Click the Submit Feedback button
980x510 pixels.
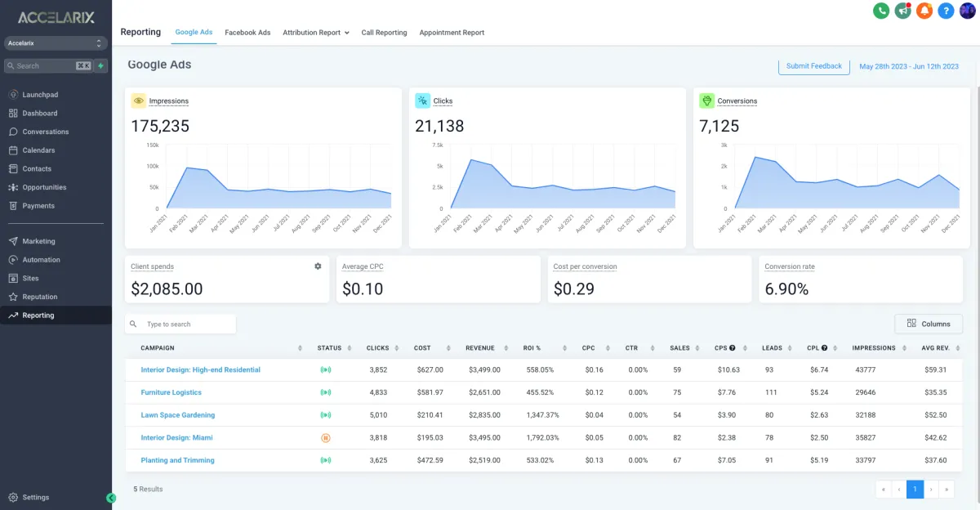click(x=813, y=66)
